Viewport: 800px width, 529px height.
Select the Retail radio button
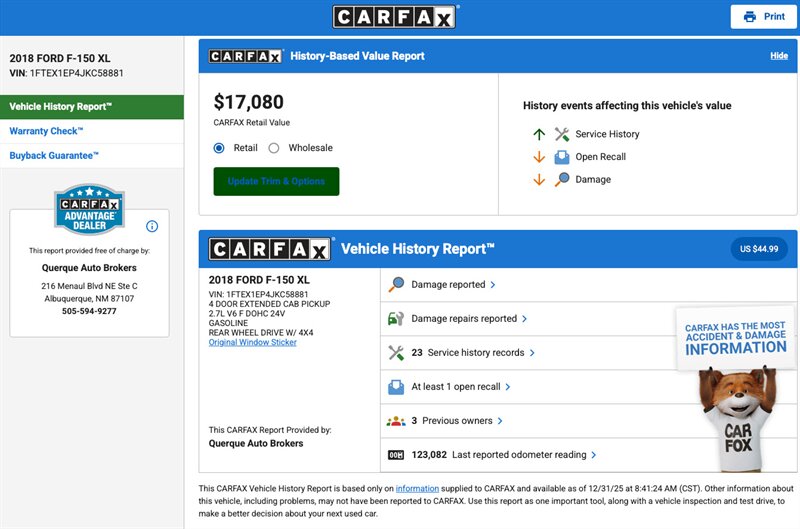tap(220, 148)
